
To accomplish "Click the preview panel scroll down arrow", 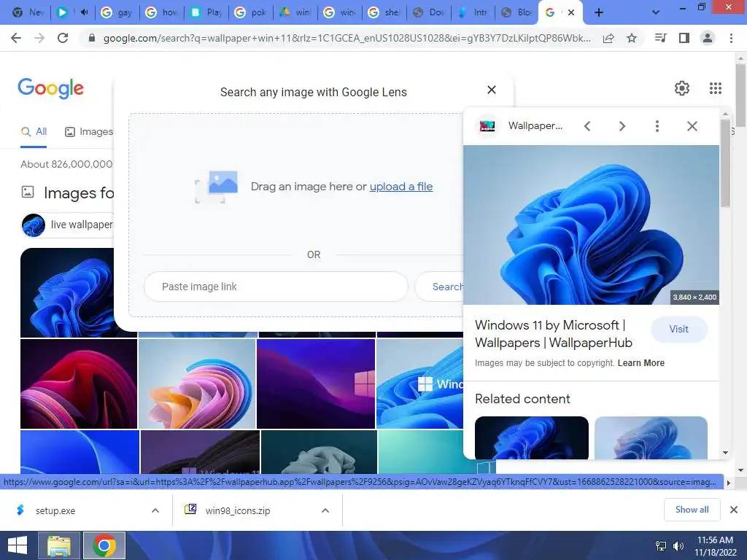I will click(x=725, y=453).
